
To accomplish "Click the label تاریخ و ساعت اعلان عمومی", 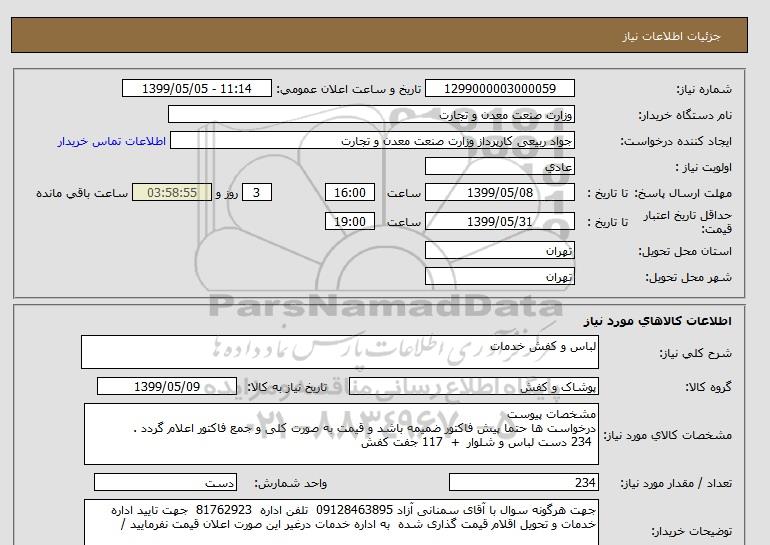I will tap(349, 89).
